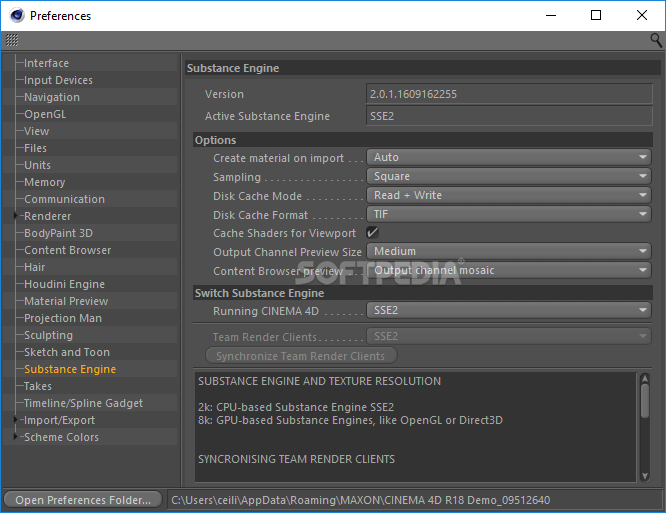Select Takes category
The width and height of the screenshot is (666, 513).
click(x=38, y=386)
